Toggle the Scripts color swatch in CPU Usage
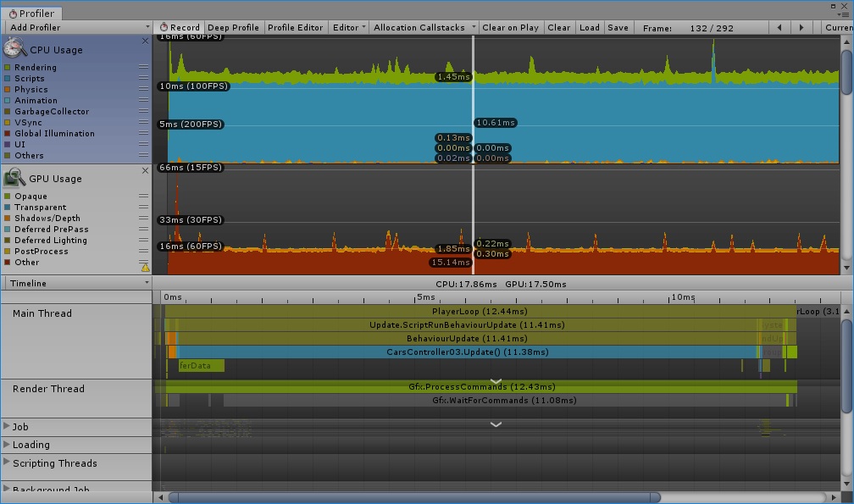This screenshot has height=504, width=854. (7, 79)
